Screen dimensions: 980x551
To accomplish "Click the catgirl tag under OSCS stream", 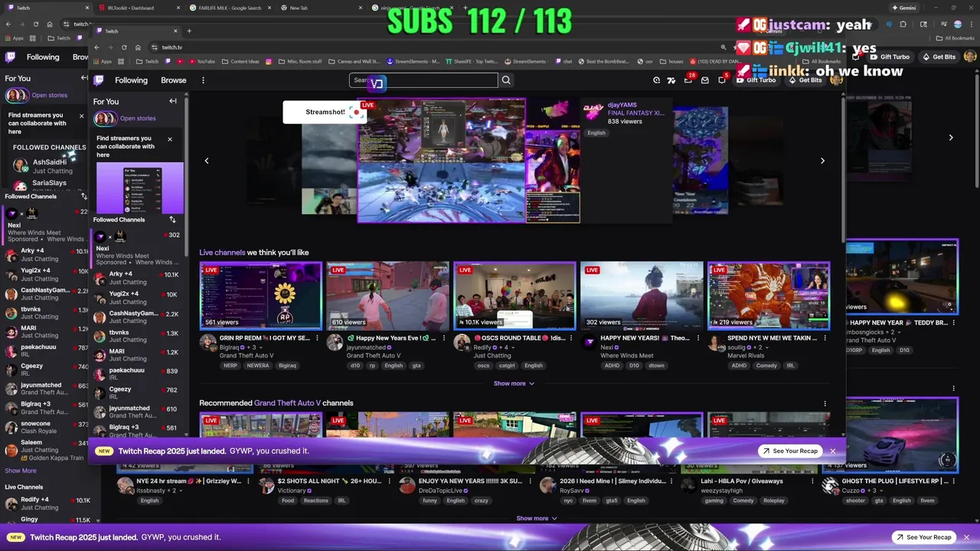I will pos(507,366).
